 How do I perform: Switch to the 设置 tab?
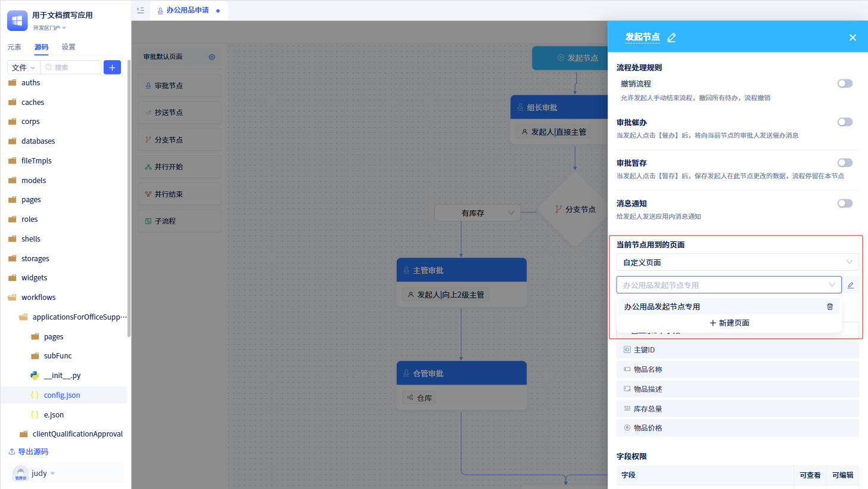(x=69, y=47)
